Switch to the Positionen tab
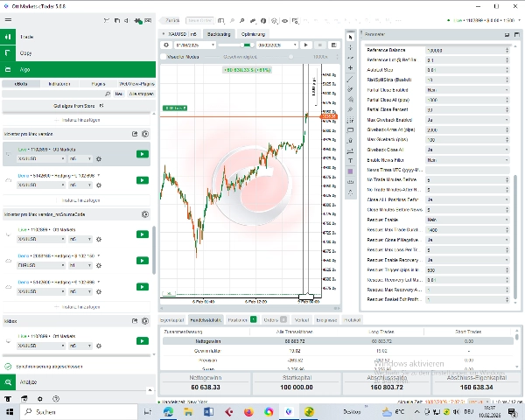Viewport: 525px width, 420px height. click(x=241, y=320)
